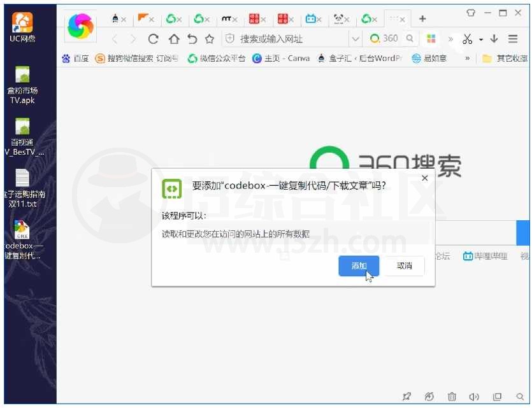532x408 pixels.
Task: Open the 主页 - Canva bookmark
Action: coord(281,59)
